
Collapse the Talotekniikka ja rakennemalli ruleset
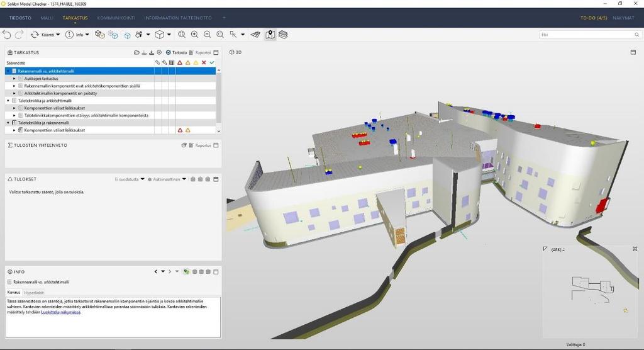[8, 123]
